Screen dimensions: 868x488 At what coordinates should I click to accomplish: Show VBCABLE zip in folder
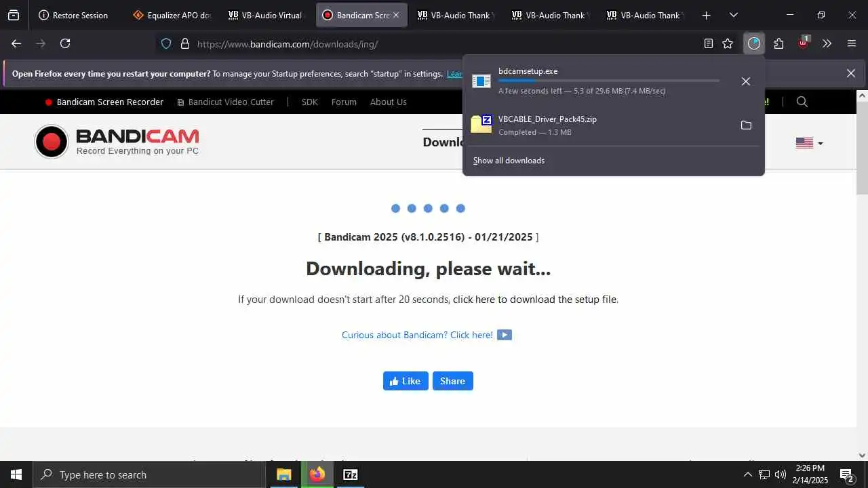[746, 125]
